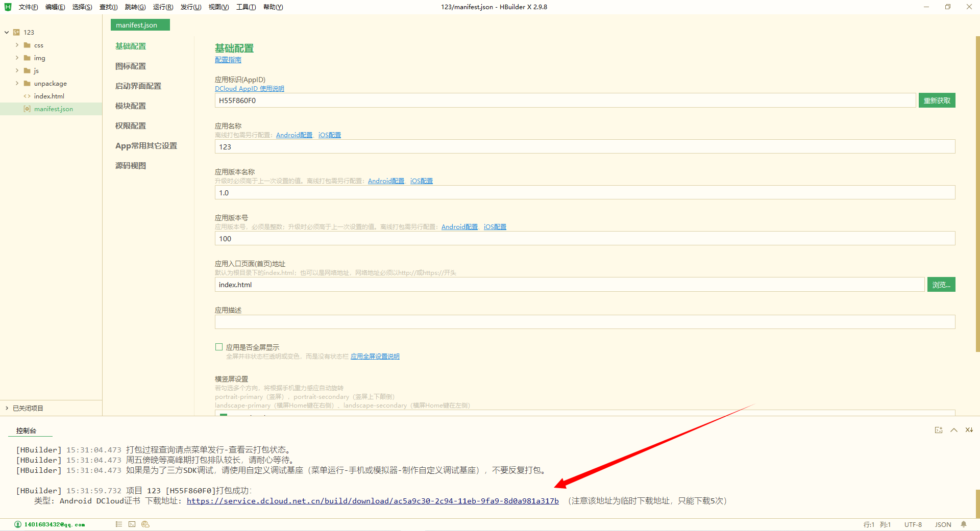Image resolution: width=980 pixels, height=531 pixels.
Task: Select the 基础配置 sidebar section
Action: click(131, 46)
